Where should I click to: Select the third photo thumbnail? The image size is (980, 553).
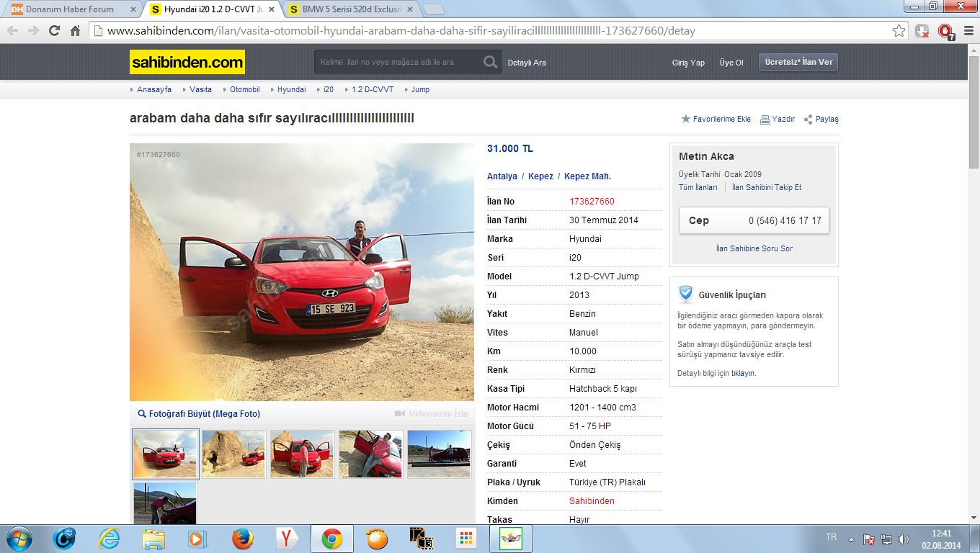303,454
